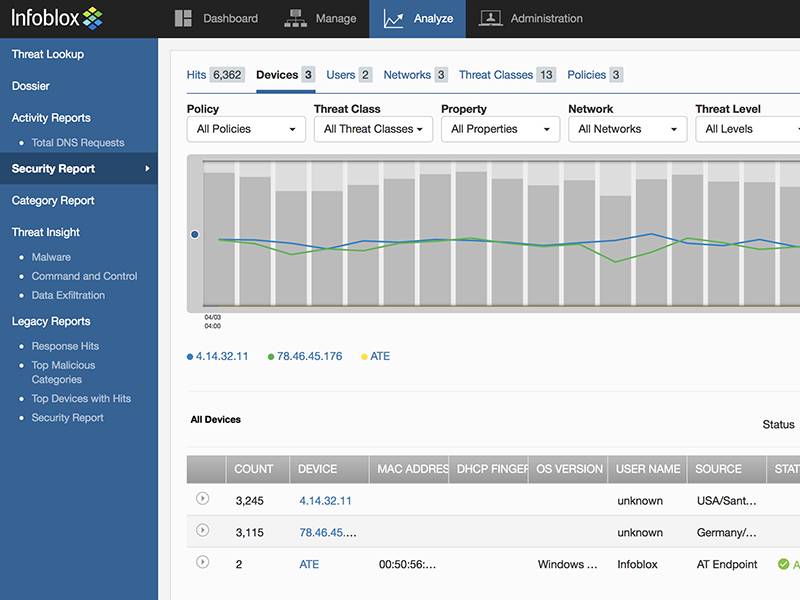Open Response Hits legacy report
The height and width of the screenshot is (600, 800).
point(65,346)
